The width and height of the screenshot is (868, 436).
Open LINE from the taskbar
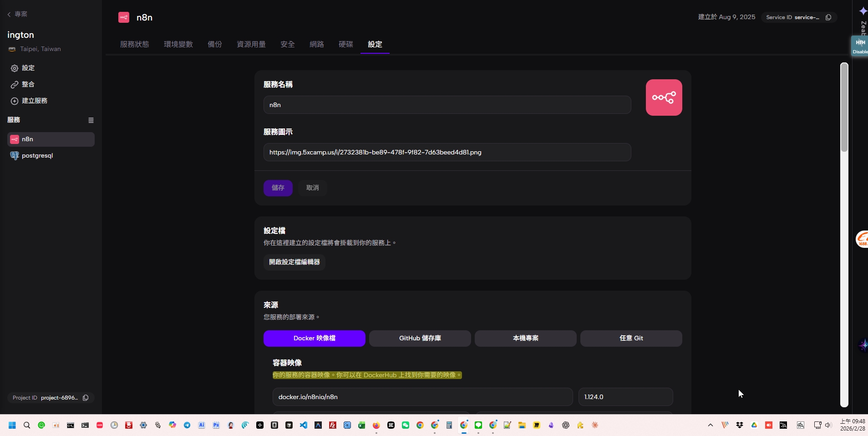pos(478,425)
